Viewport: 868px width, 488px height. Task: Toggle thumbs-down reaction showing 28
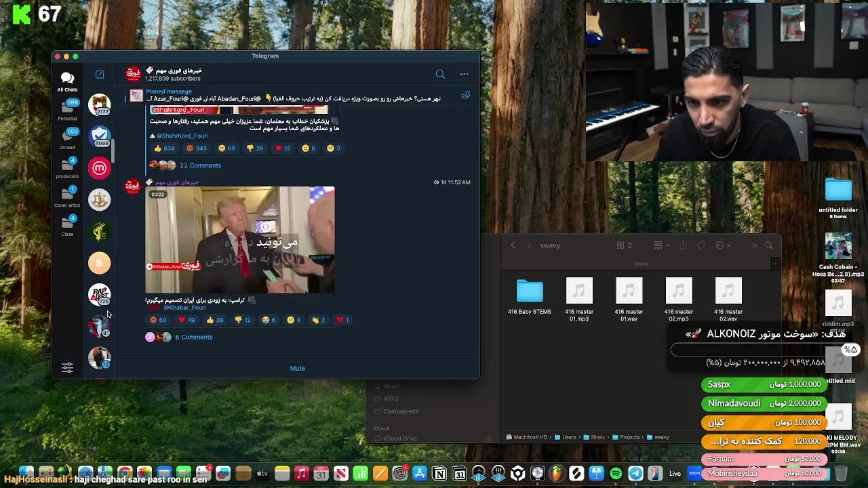255,148
